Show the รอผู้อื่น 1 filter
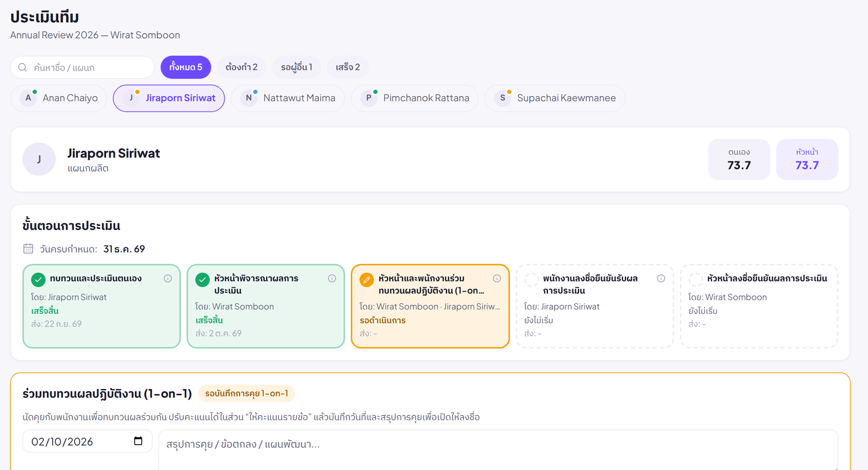The height and width of the screenshot is (470, 868). [x=297, y=67]
